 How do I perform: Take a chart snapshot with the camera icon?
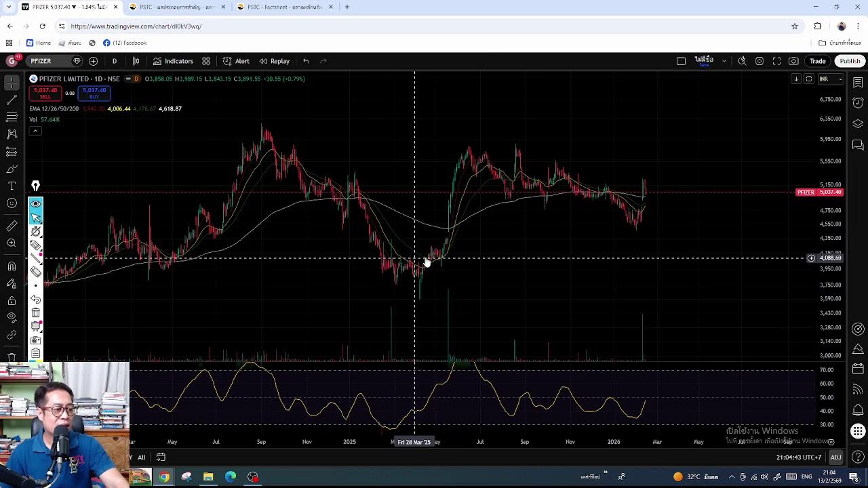click(x=793, y=61)
